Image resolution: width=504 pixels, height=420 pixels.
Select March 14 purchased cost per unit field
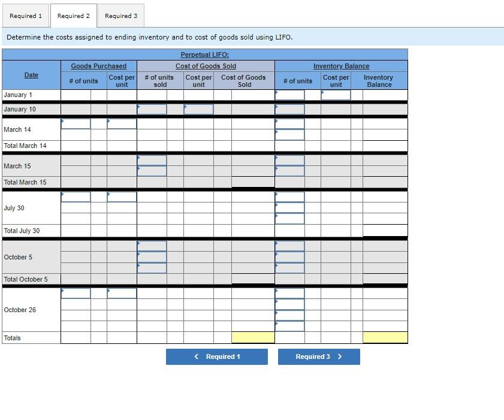(x=122, y=123)
